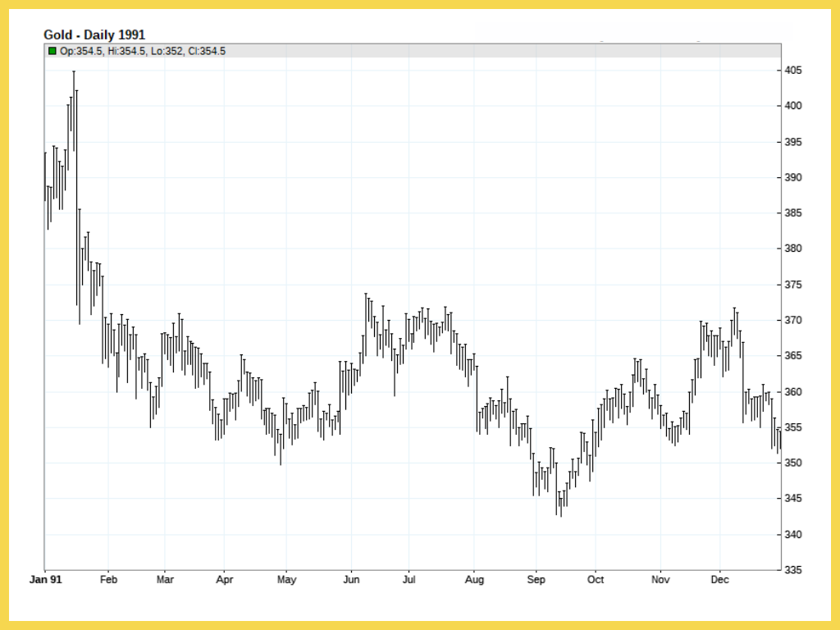Click the 405 price axis label

coord(793,71)
